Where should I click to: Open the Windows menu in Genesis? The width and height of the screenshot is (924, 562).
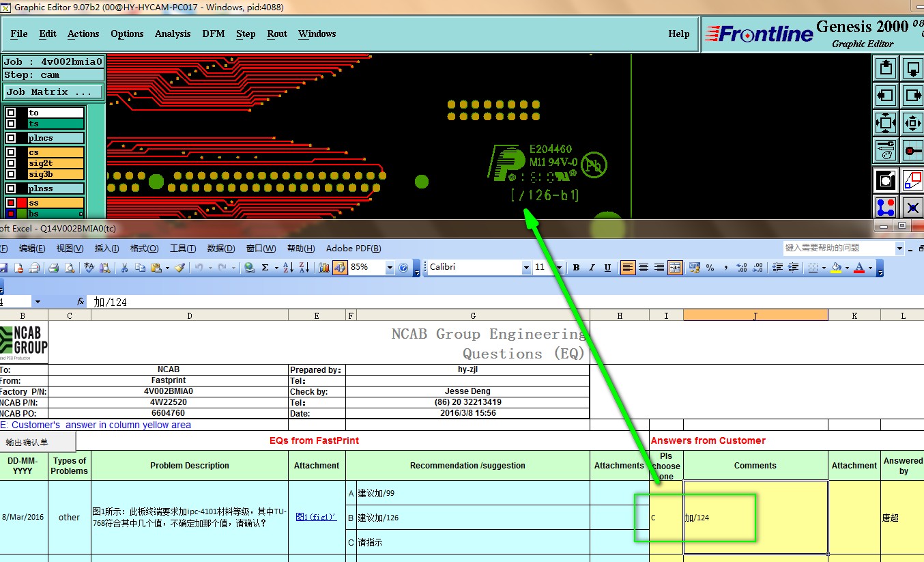(317, 33)
